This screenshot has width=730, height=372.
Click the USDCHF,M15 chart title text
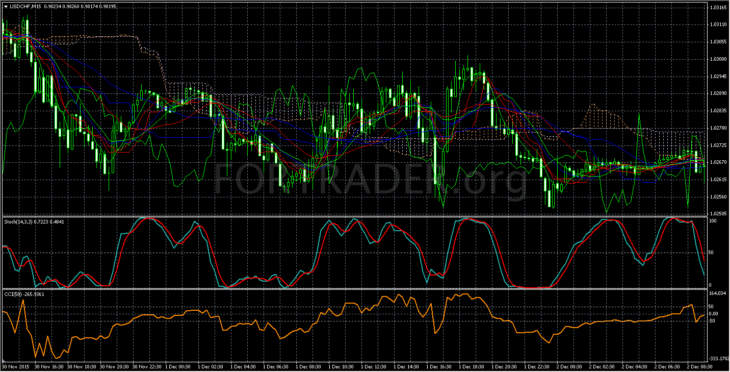(x=26, y=7)
